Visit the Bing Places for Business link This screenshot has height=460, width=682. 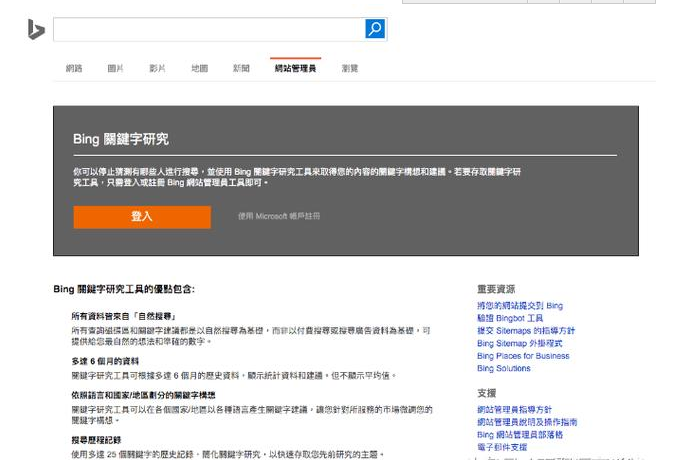click(523, 356)
